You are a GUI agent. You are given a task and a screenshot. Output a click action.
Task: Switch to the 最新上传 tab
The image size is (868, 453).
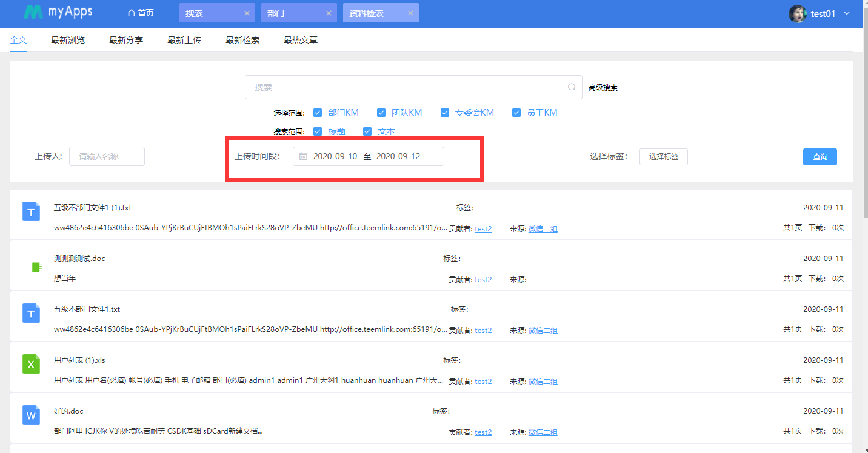click(x=184, y=40)
